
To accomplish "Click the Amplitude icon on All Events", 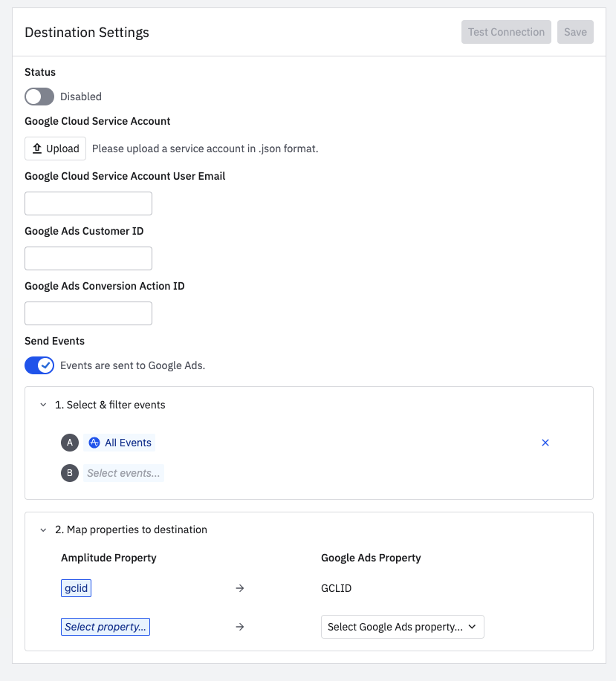I will (94, 443).
